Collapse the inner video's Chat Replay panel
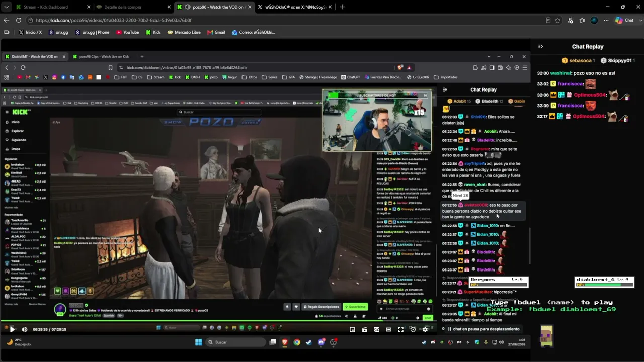 tap(445, 89)
